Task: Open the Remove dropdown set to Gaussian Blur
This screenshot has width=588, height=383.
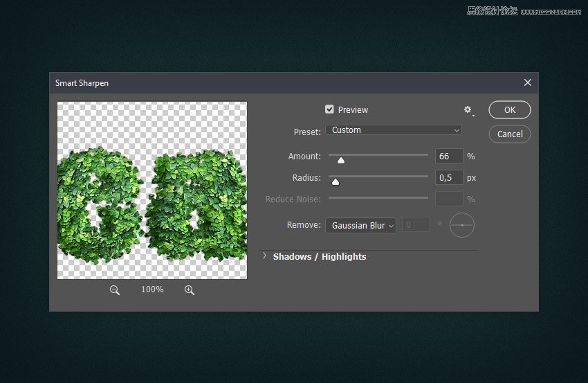Action: 360,225
